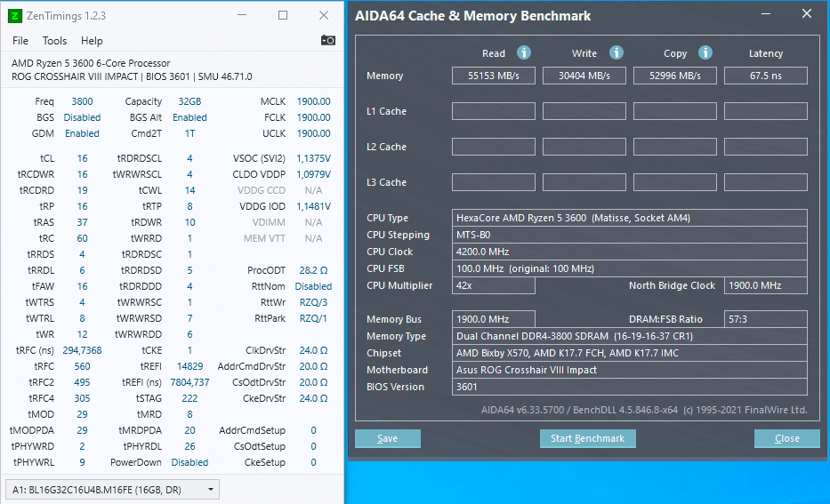This screenshot has height=504, width=830.
Task: Minimize the ZenTimings window
Action: pos(242,15)
